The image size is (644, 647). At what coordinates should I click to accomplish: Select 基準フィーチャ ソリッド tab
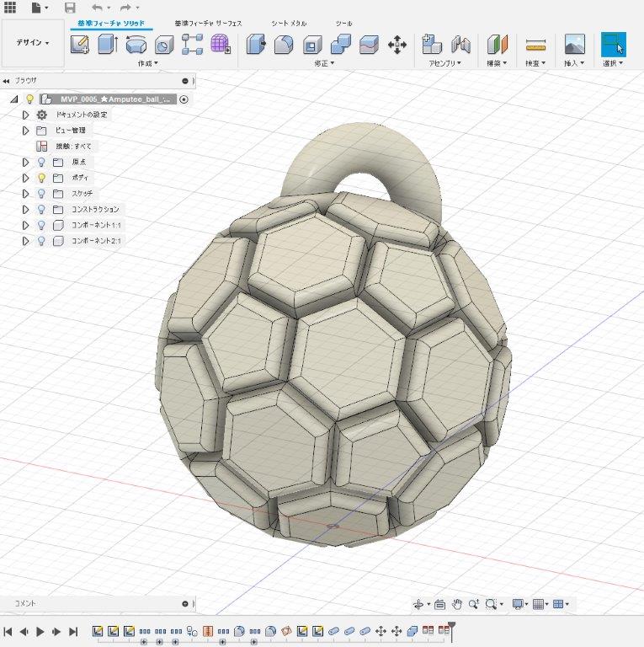pyautogui.click(x=111, y=24)
